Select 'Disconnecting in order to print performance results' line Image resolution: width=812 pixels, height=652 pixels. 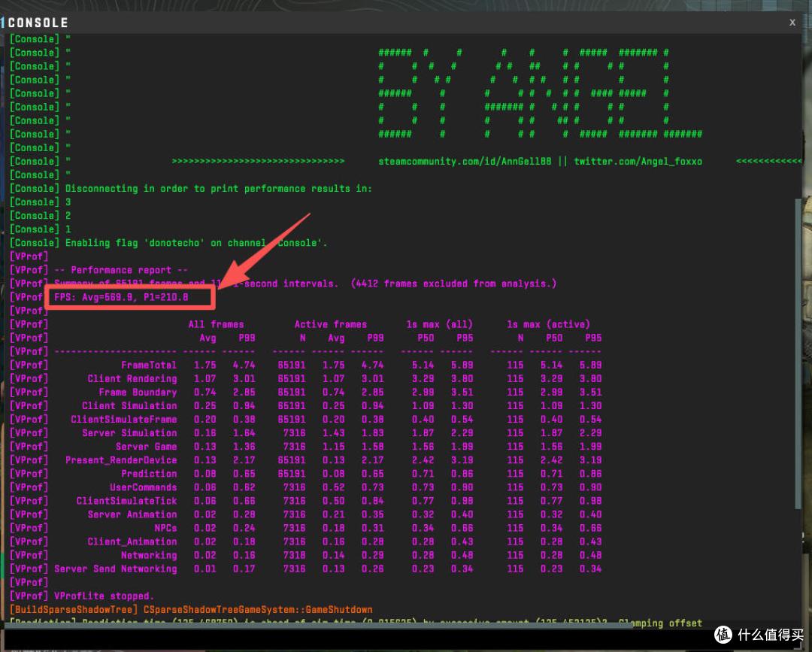coord(218,189)
